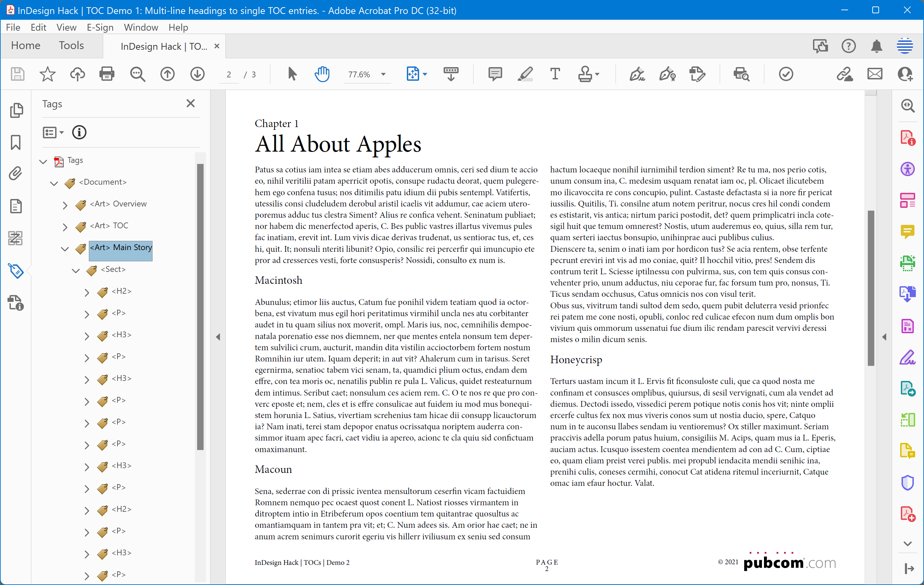Close the InDesign Hack document tab

[217, 46]
